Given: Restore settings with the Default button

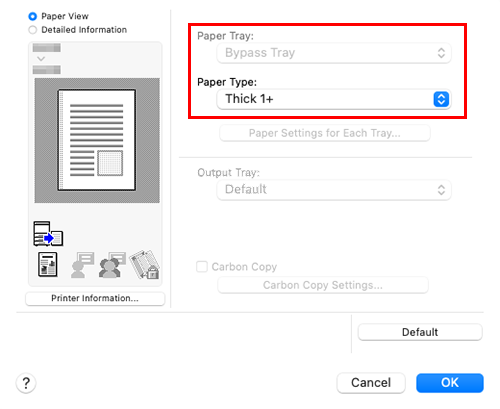Looking at the screenshot, I should [x=420, y=332].
